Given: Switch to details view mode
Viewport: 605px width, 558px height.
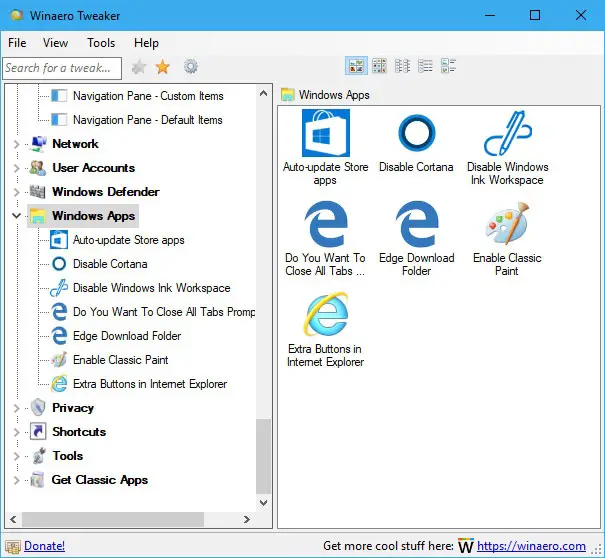Looking at the screenshot, I should tap(448, 66).
